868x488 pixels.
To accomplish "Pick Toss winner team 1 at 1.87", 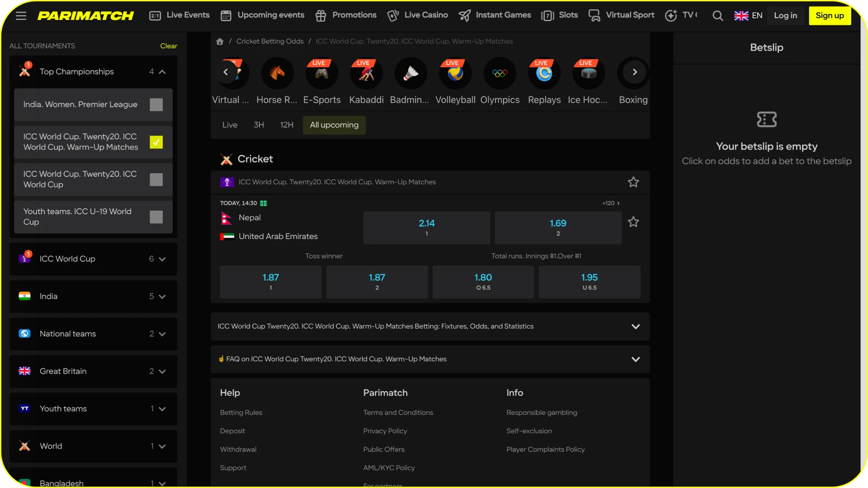I will tap(271, 282).
